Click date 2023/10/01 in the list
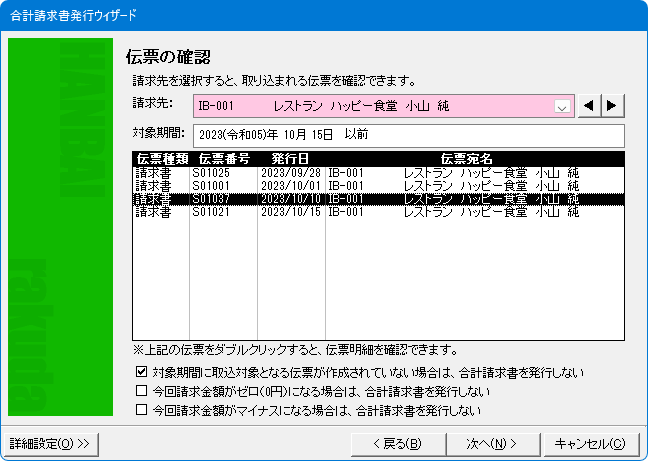The width and height of the screenshot is (648, 461). [x=291, y=186]
